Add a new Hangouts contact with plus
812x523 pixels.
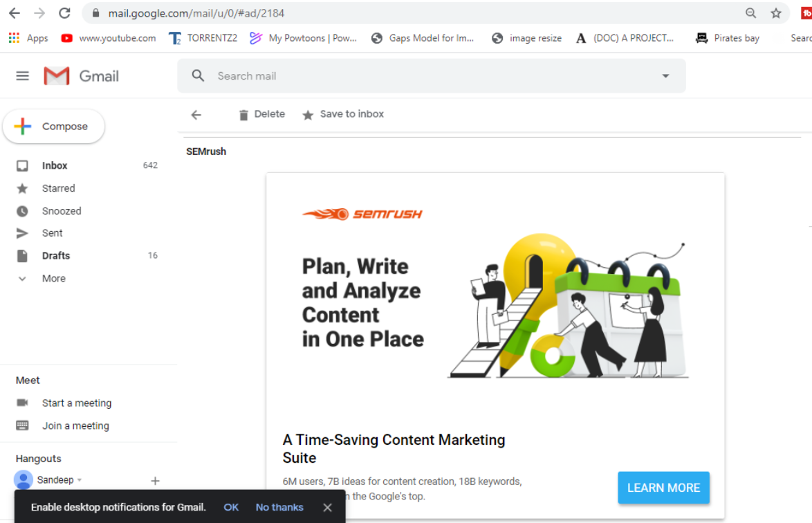click(x=155, y=481)
